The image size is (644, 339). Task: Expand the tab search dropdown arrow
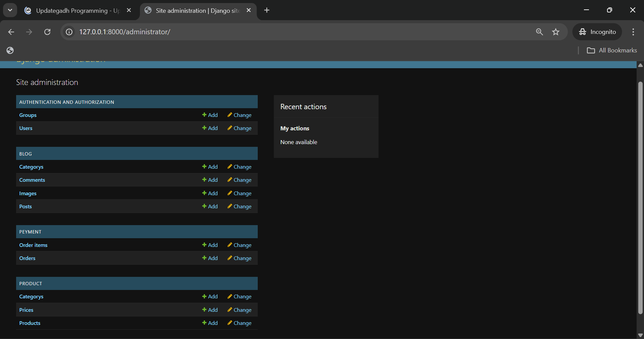pyautogui.click(x=10, y=10)
